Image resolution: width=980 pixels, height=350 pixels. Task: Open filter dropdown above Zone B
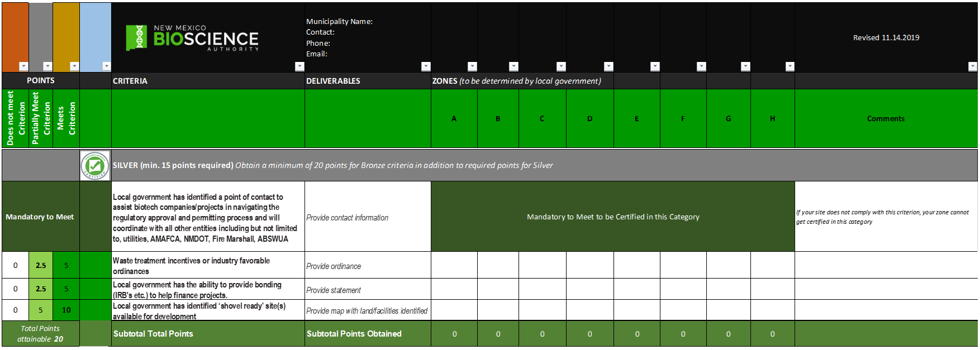(514, 66)
